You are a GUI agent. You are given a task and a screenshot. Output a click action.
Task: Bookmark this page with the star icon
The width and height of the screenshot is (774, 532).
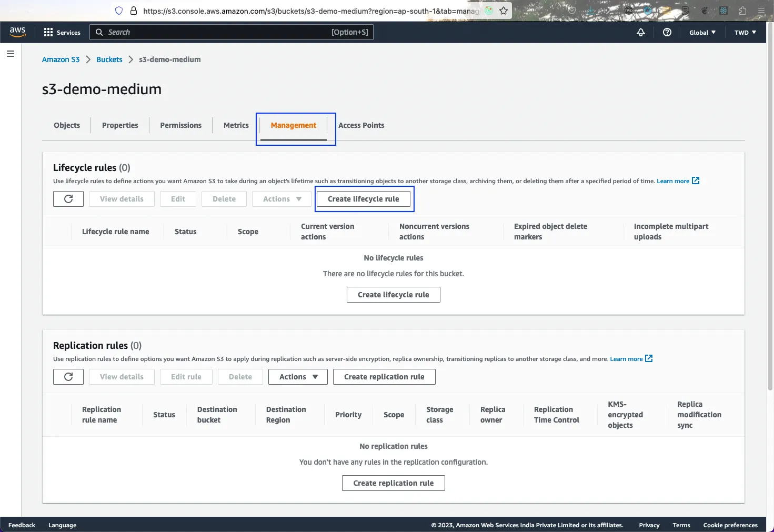504,11
